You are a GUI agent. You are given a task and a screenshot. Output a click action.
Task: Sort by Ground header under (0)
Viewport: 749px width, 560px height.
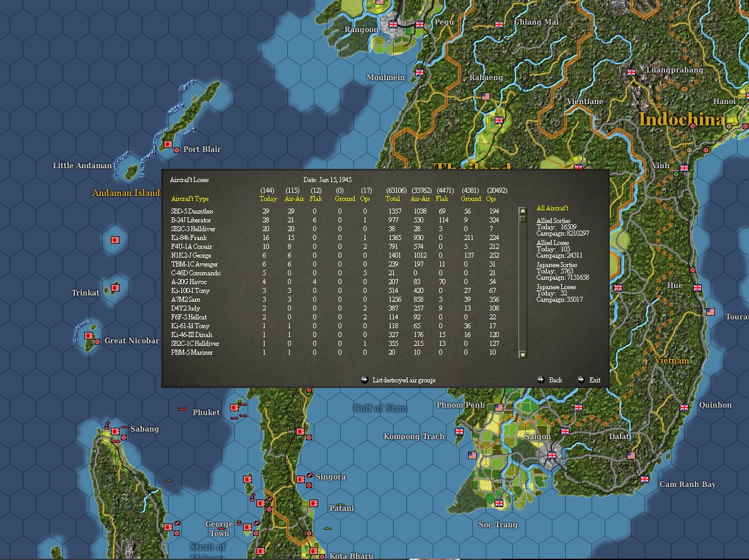tap(345, 199)
